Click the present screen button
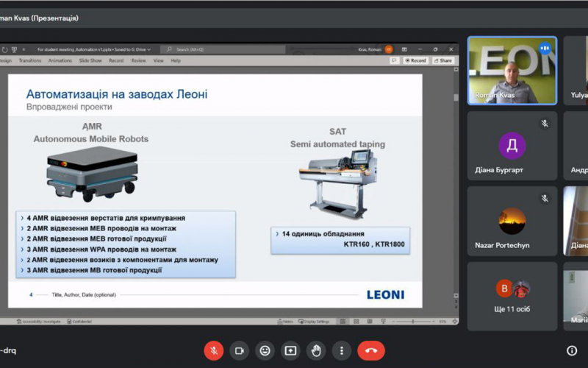The width and height of the screenshot is (588, 368). tap(290, 351)
